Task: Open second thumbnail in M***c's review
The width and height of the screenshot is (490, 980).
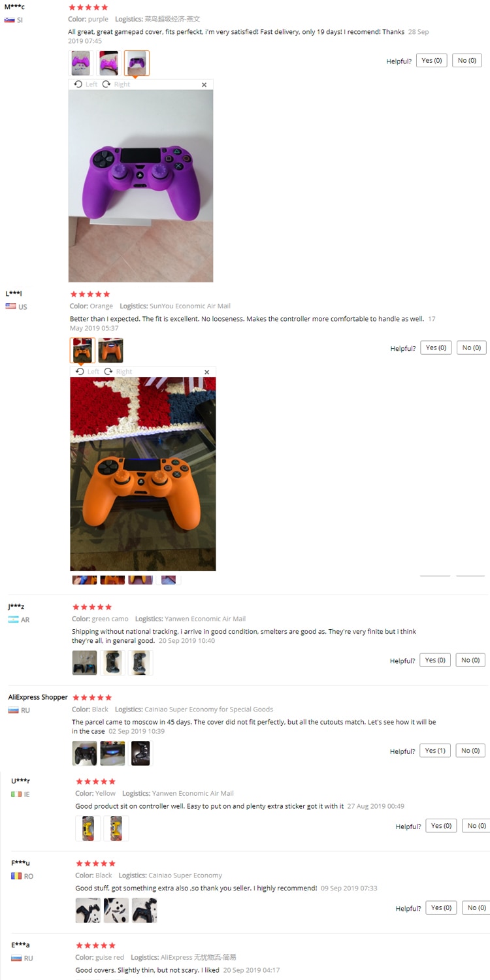Action: point(109,63)
